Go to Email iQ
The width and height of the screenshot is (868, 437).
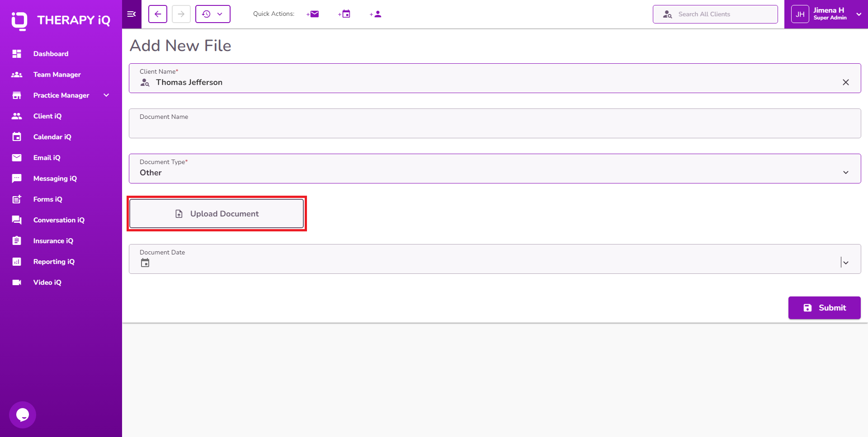tap(47, 158)
